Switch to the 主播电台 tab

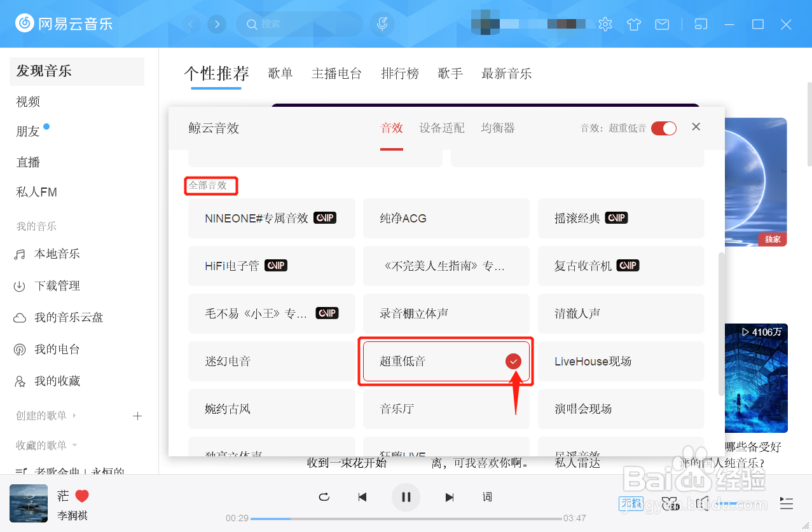[336, 74]
